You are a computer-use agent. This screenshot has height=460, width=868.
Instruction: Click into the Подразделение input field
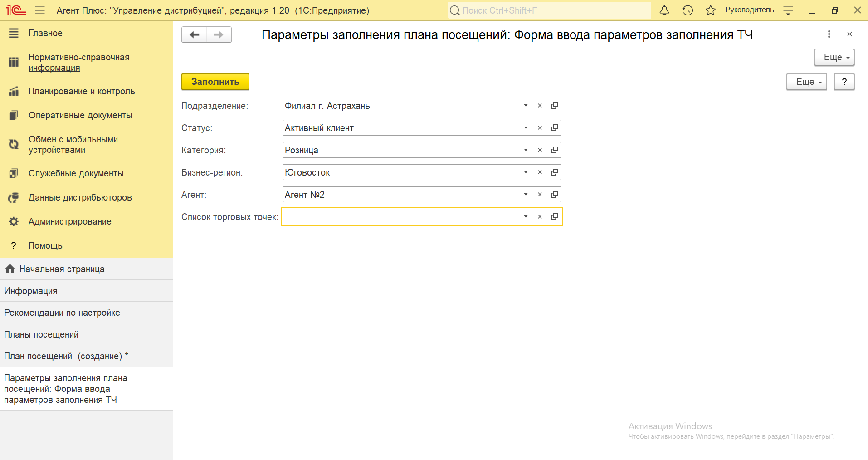[x=400, y=106]
